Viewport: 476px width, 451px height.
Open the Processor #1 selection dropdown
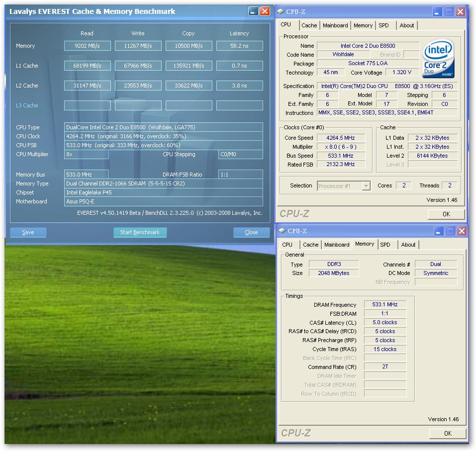[366, 185]
